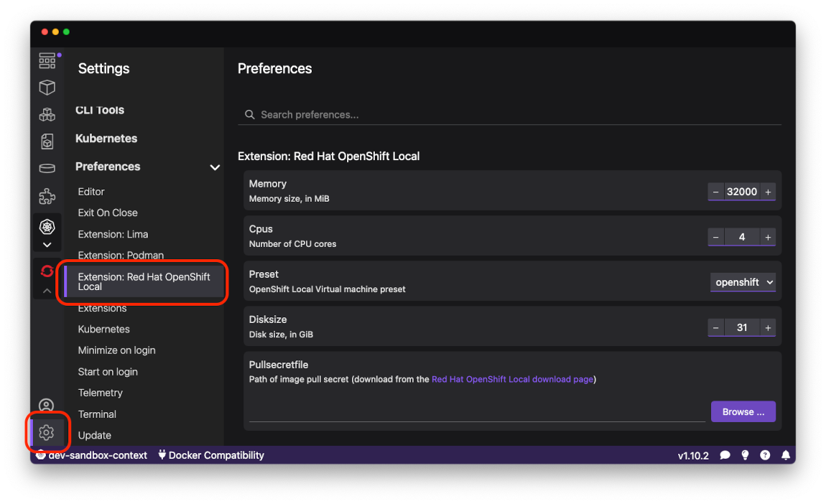Open the Extensions puzzle piece icon
The image size is (826, 504).
tap(47, 196)
